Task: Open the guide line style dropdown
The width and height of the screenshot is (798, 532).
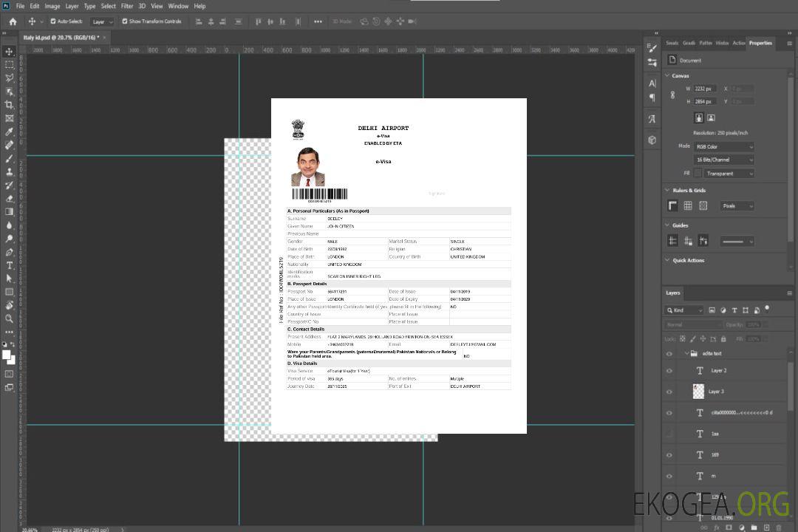Action: pos(737,242)
